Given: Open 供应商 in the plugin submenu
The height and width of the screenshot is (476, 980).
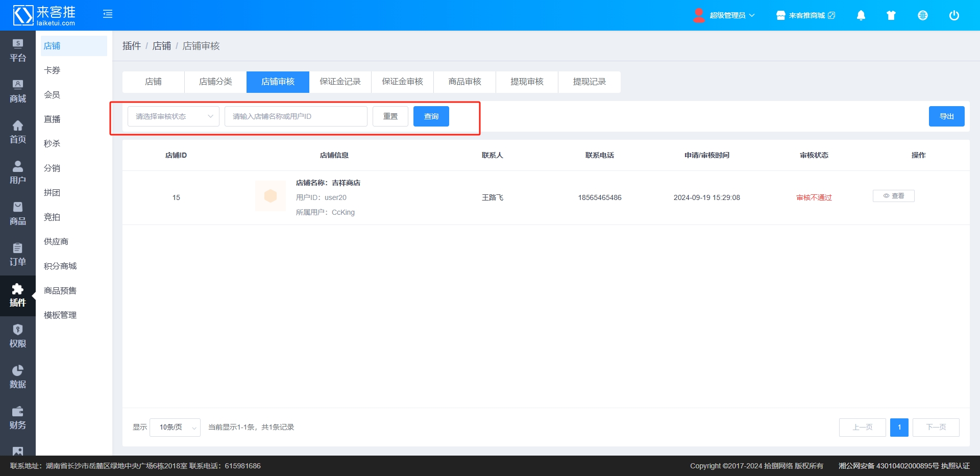Looking at the screenshot, I should tap(56, 242).
